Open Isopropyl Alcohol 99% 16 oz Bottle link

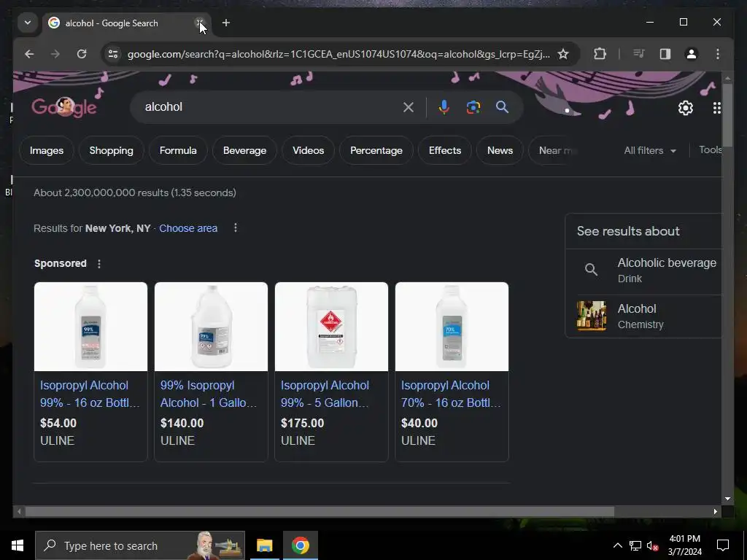90,394
